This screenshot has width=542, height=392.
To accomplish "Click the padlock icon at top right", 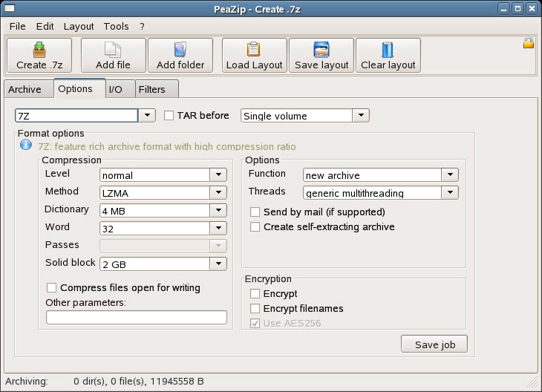I will click(529, 42).
